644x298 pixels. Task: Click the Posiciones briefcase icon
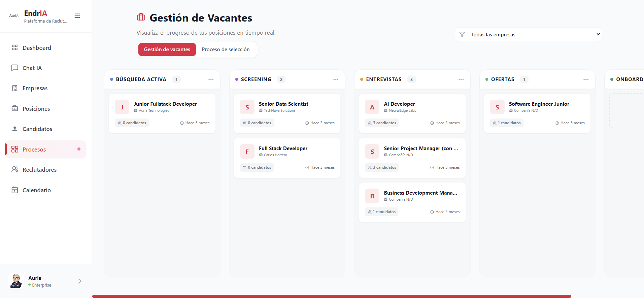click(15, 108)
